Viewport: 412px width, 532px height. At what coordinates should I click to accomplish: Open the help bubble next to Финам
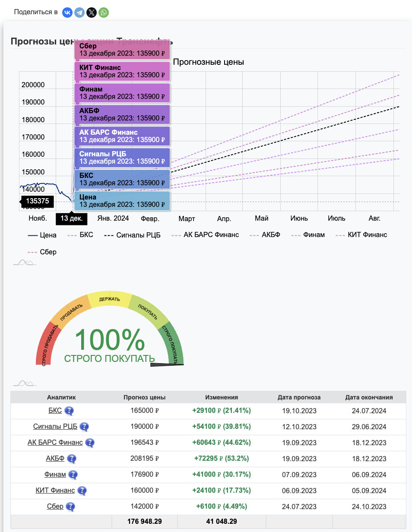[73, 475]
